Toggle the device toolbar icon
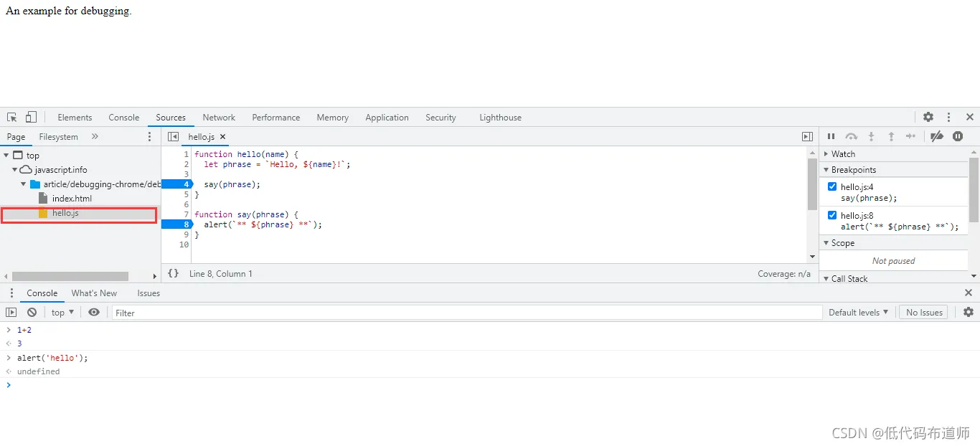This screenshot has width=980, height=446. coord(31,117)
